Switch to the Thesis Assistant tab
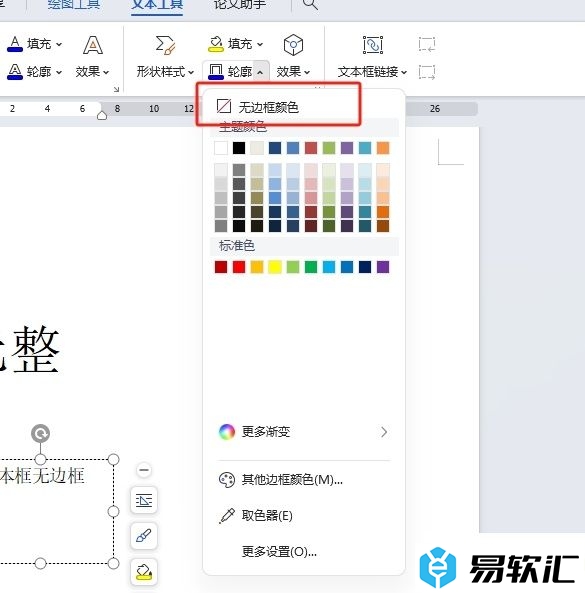 point(240,5)
